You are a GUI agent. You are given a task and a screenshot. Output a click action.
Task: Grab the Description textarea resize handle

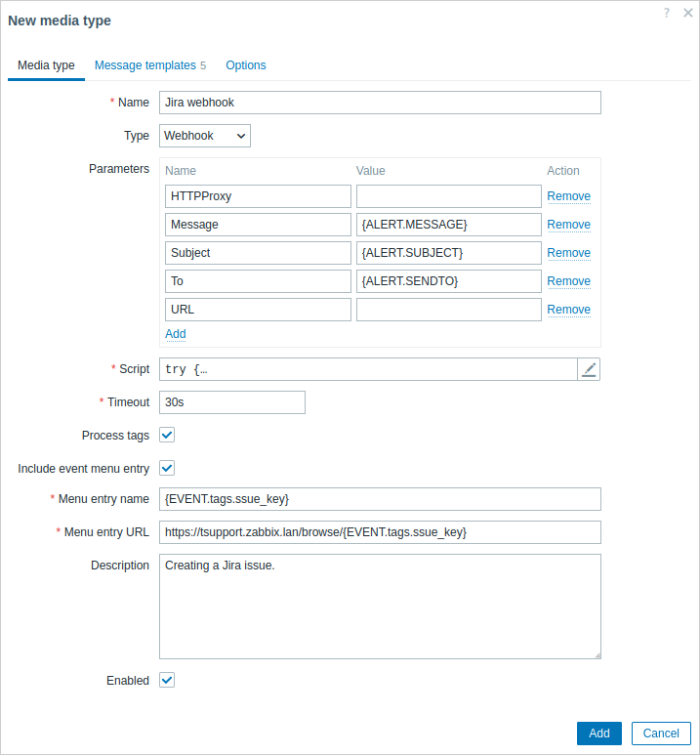pyautogui.click(x=597, y=655)
